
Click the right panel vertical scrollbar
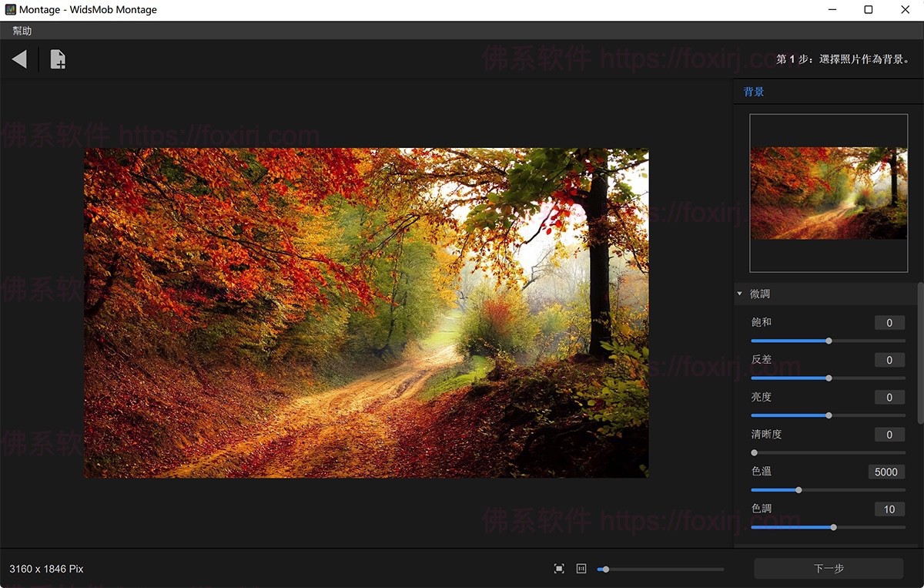pos(920,353)
